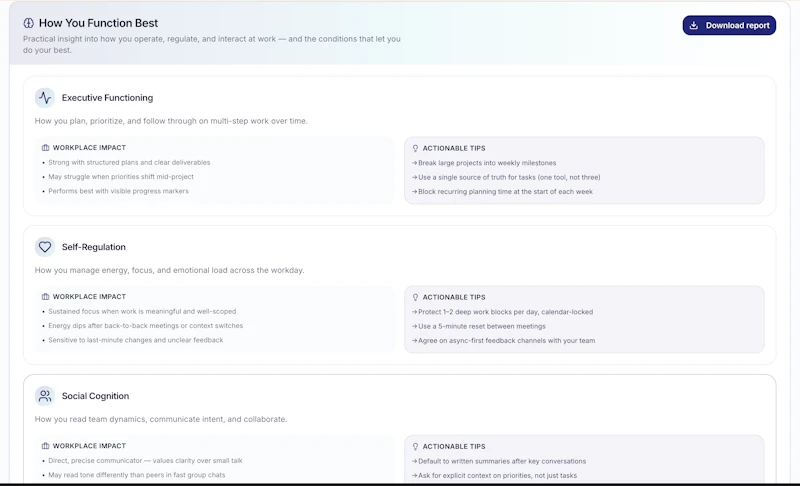Image resolution: width=800 pixels, height=486 pixels.
Task: Click the Self-Regulation heart icon
Action: 45,247
